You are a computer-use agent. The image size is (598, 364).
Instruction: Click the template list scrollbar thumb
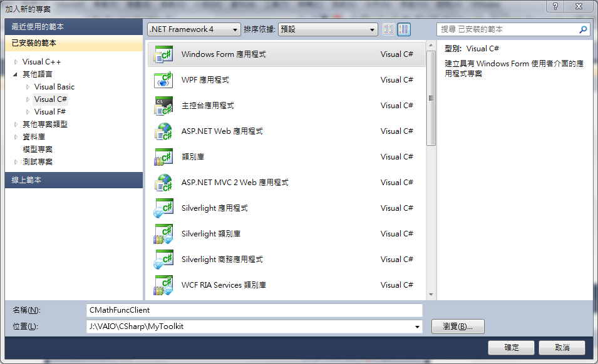coord(431,98)
